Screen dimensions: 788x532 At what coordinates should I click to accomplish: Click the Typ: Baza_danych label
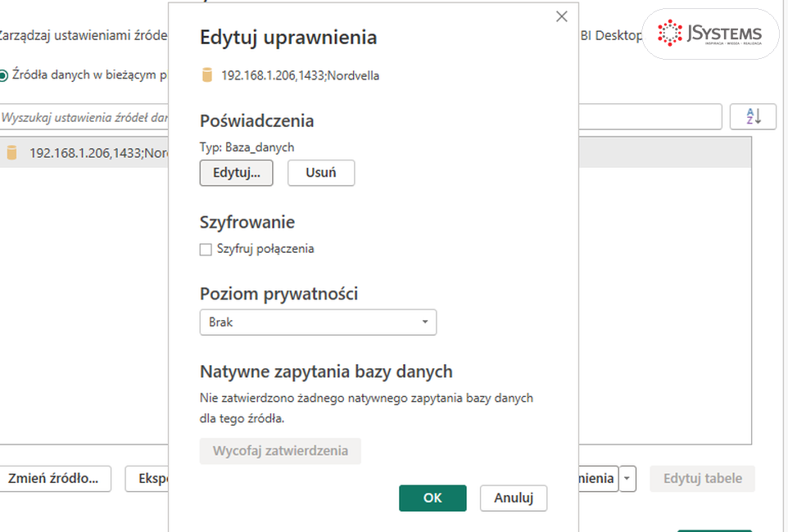pyautogui.click(x=247, y=147)
